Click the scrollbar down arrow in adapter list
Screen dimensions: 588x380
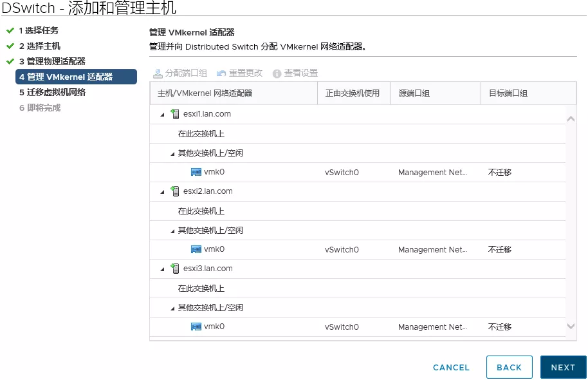pos(571,327)
